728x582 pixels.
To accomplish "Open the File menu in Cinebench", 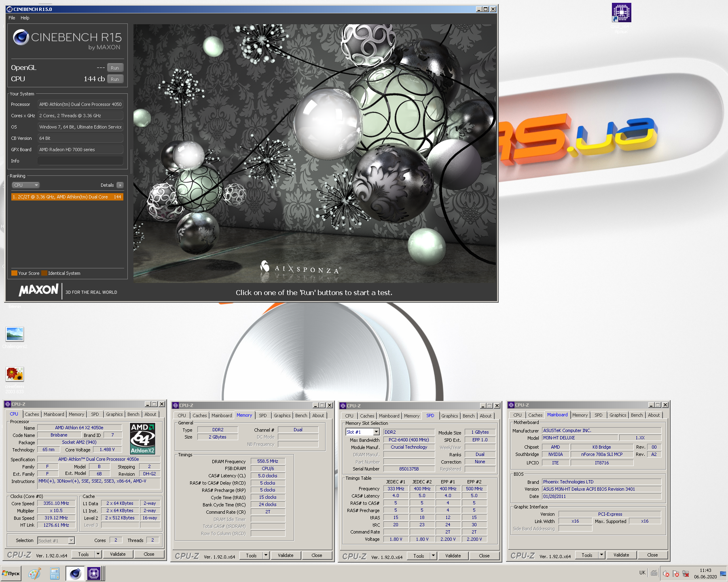I will (12, 18).
